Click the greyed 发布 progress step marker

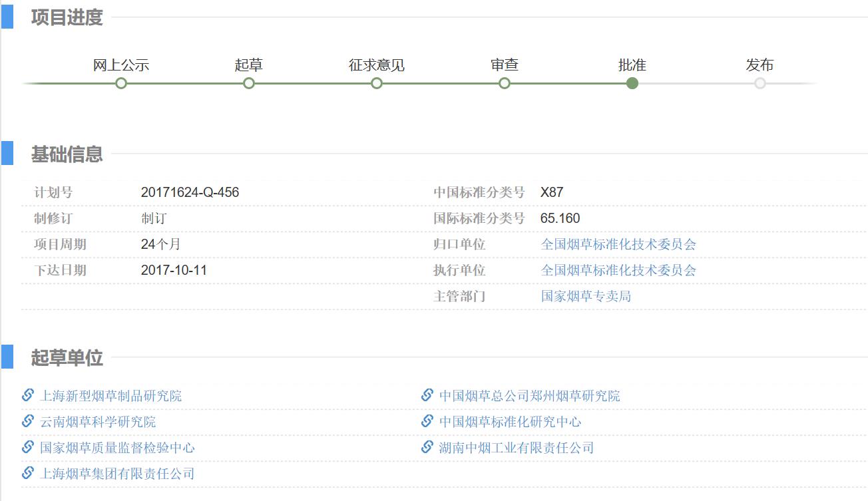pyautogui.click(x=760, y=83)
